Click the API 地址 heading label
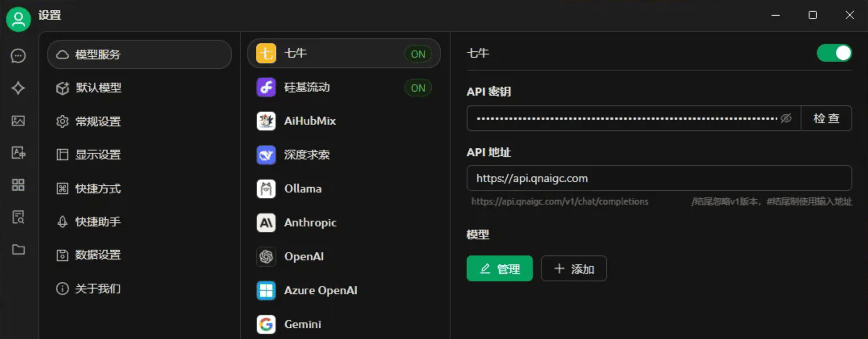This screenshot has height=339, width=868. 489,152
